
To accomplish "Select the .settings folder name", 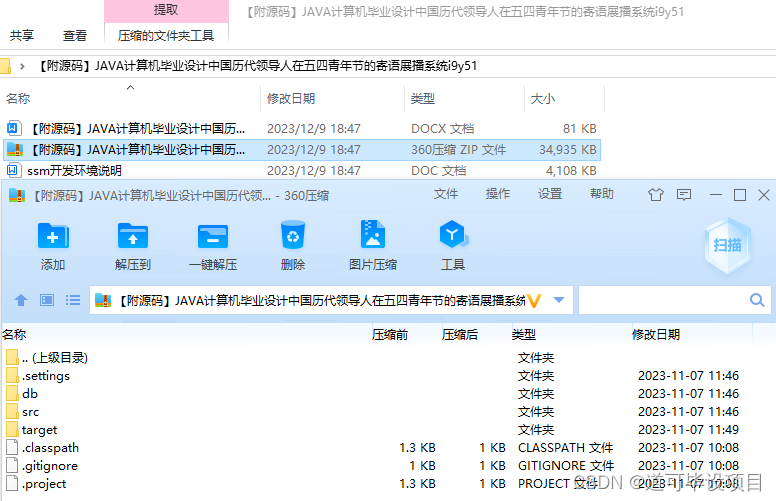I will [46, 376].
